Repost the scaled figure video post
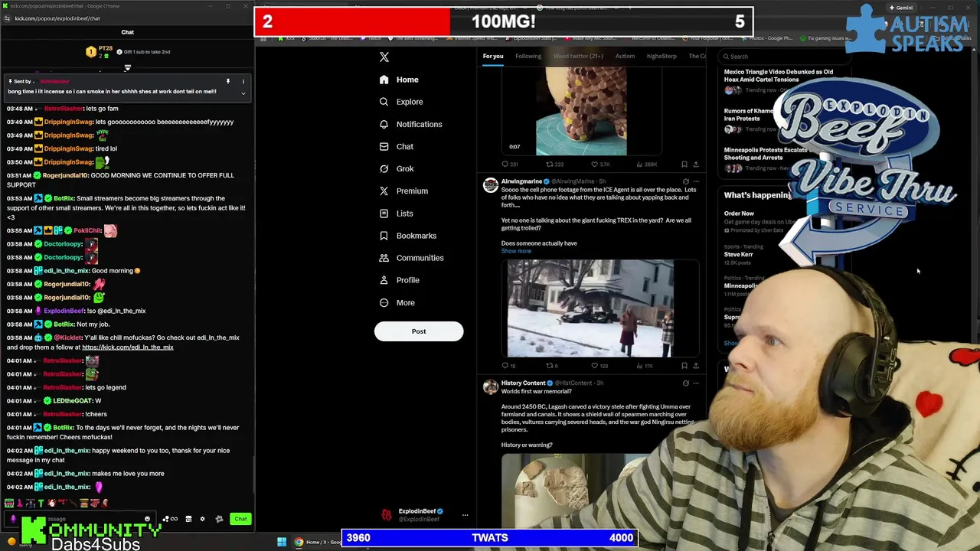This screenshot has height=551, width=980. pyautogui.click(x=554, y=164)
